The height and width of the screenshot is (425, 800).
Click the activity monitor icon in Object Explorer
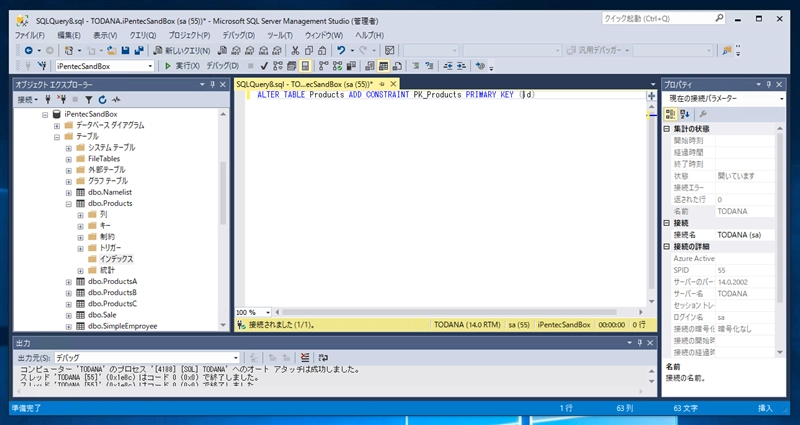(x=116, y=99)
